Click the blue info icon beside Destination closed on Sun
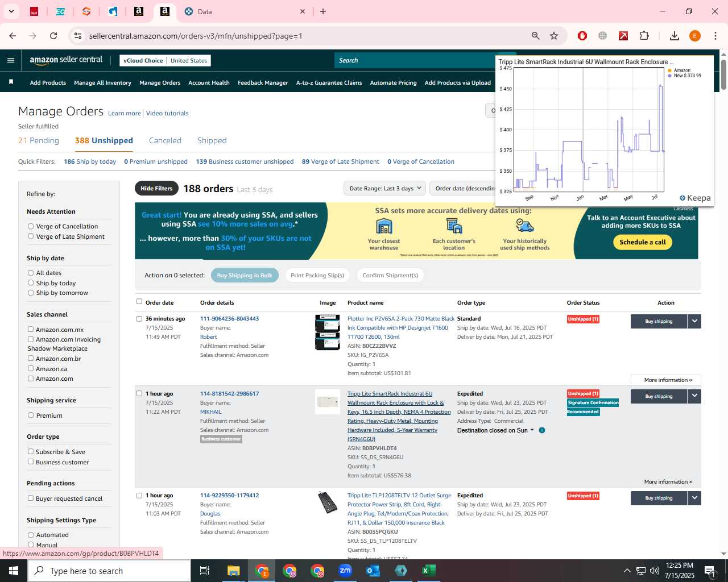728x582 pixels. click(x=542, y=430)
